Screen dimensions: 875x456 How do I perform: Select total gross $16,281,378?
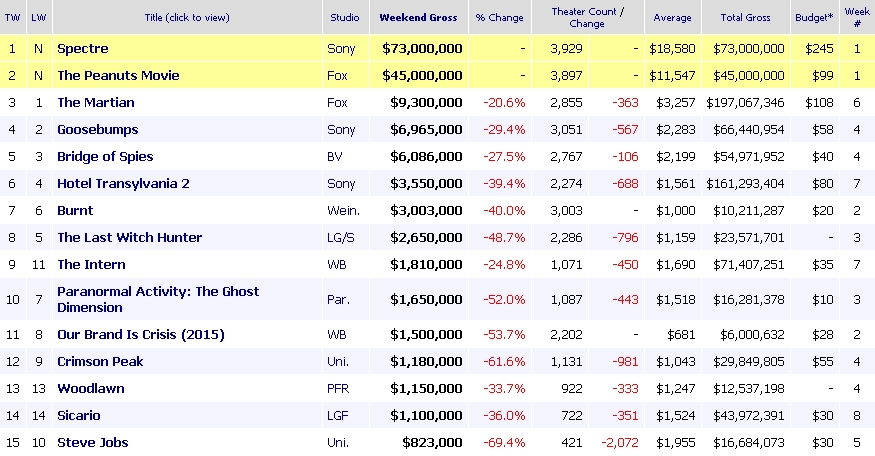(749, 300)
